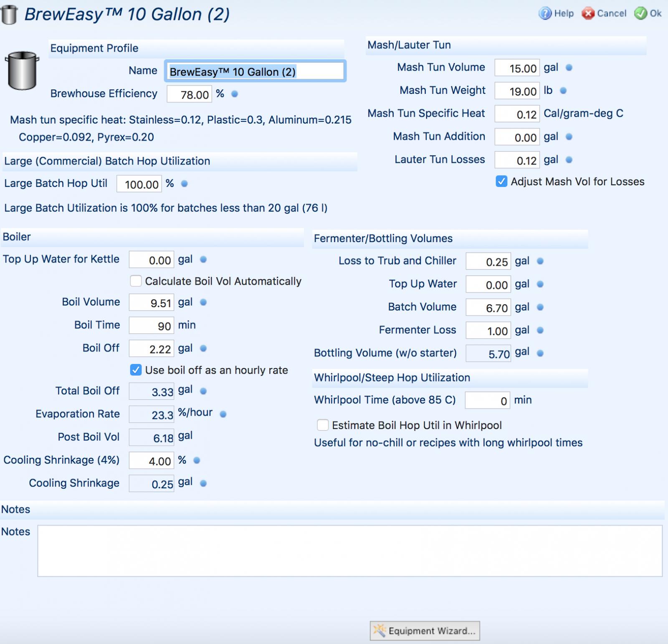This screenshot has width=668, height=644.
Task: Click the fermenter Top Up Water field
Action: pos(488,284)
